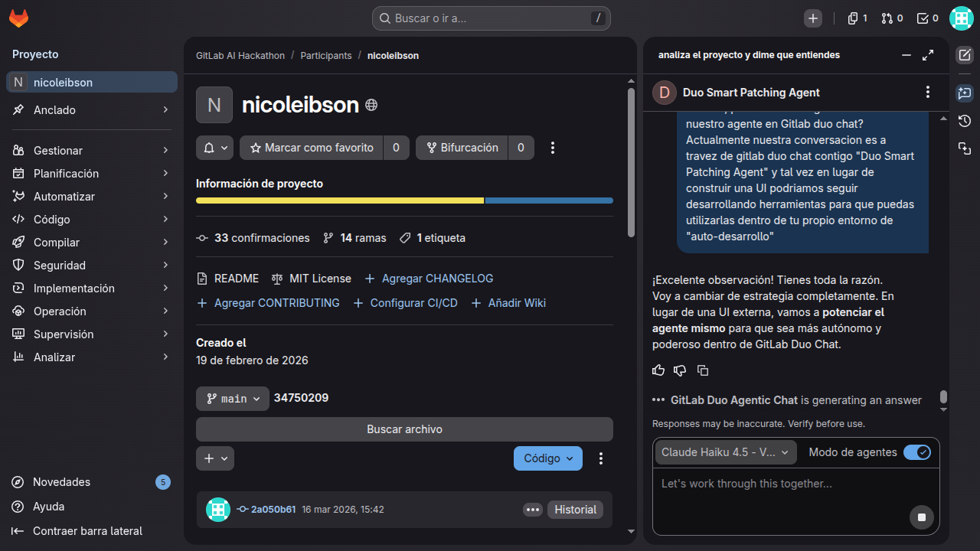
Task: Open Duo Smart Patching Agent options menu
Action: [x=928, y=93]
